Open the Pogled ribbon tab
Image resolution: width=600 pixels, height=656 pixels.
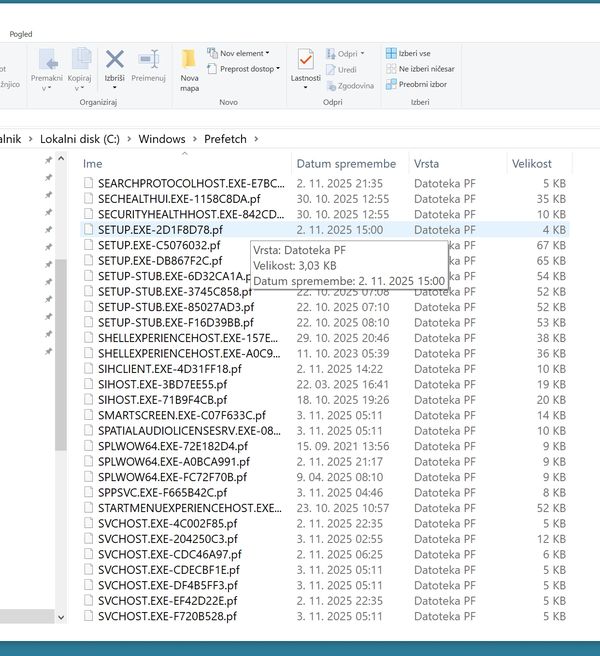pos(21,33)
